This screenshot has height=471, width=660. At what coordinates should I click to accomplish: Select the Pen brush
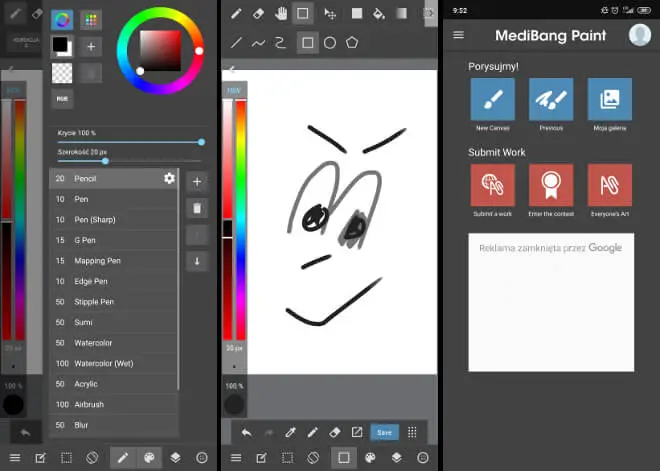[114, 199]
